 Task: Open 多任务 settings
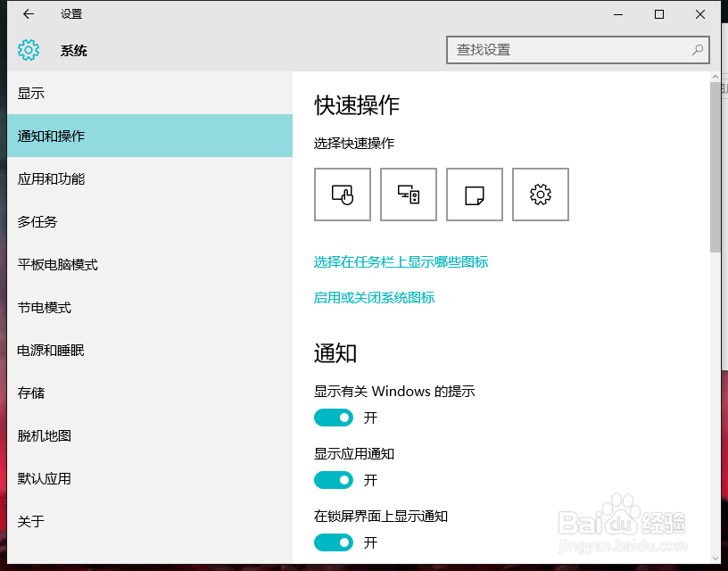click(x=150, y=221)
